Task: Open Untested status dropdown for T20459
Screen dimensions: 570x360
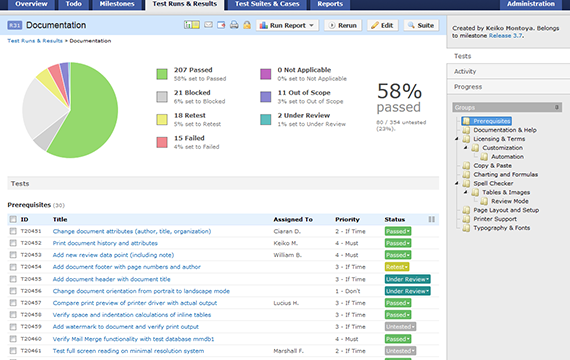Action: [413, 327]
